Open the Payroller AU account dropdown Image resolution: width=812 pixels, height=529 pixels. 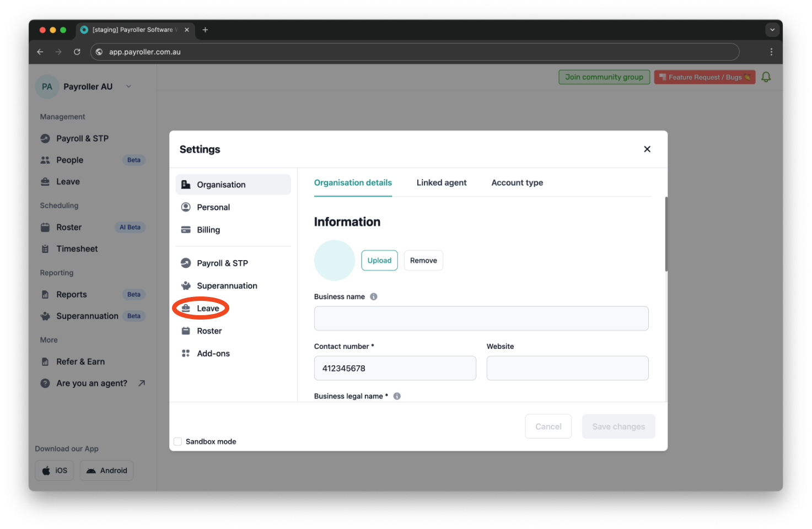click(x=128, y=87)
